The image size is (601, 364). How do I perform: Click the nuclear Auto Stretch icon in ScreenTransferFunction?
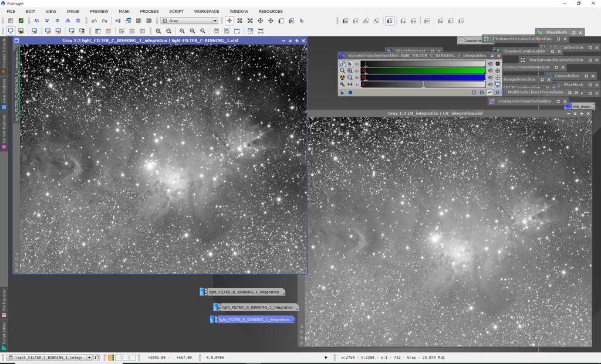click(342, 78)
